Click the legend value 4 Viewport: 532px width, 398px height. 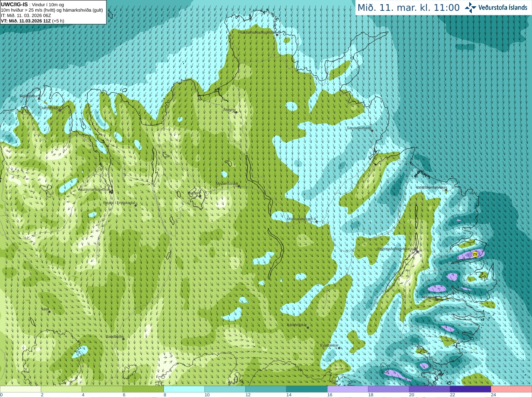(x=83, y=395)
